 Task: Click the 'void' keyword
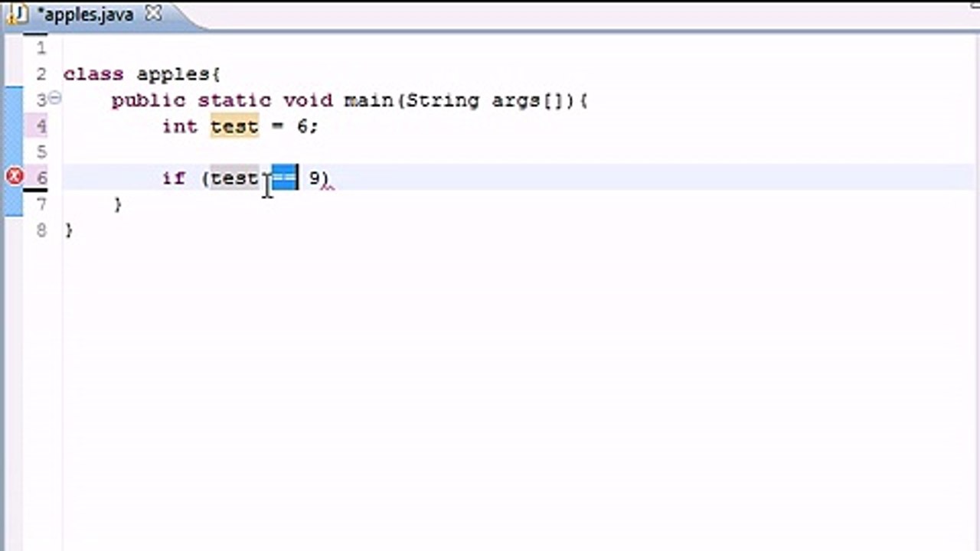308,100
